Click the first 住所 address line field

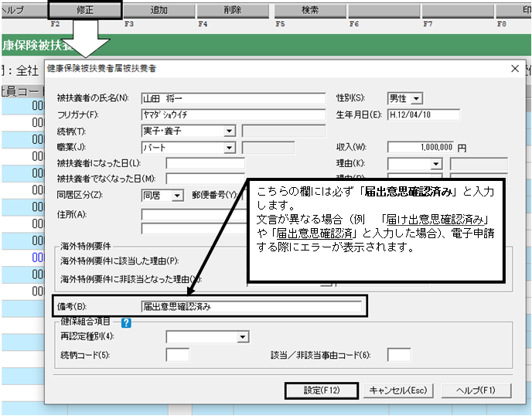194,215
